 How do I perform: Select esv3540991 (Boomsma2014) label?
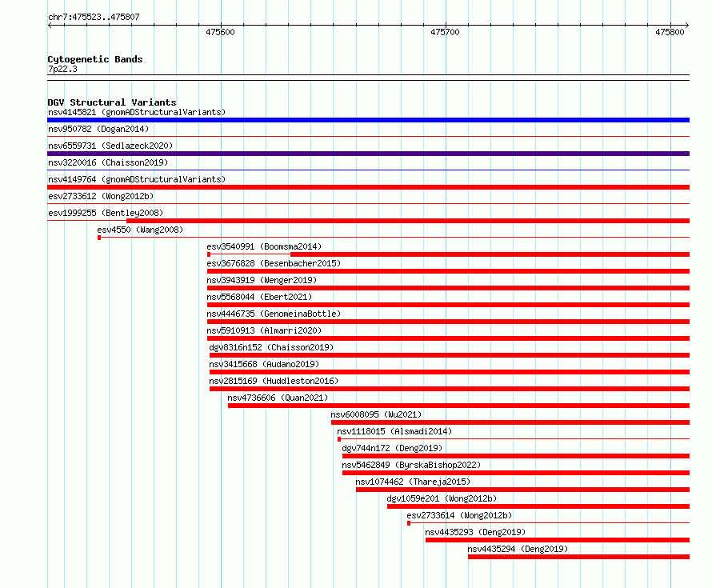(264, 246)
